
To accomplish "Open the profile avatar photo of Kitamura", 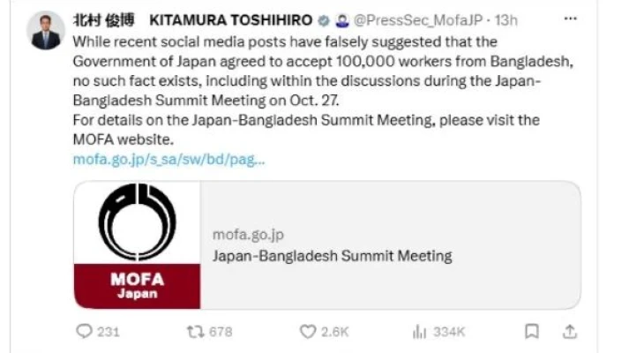I will click(x=46, y=31).
